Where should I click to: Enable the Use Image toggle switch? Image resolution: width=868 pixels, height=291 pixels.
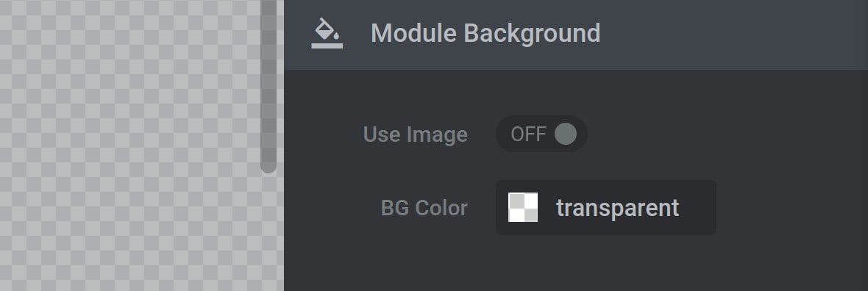click(541, 134)
